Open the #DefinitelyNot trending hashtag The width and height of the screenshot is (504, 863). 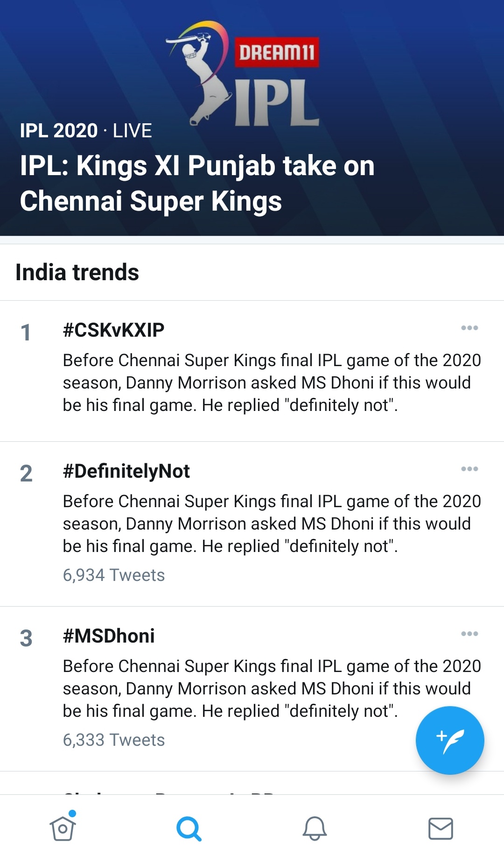[126, 471]
